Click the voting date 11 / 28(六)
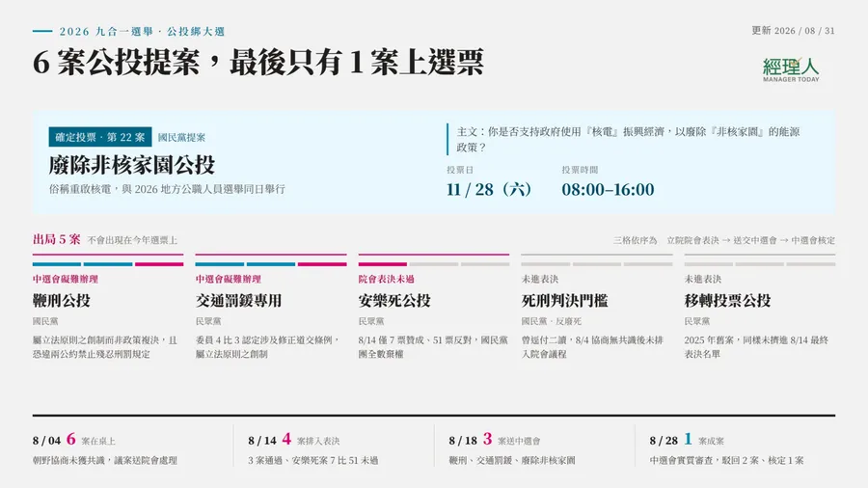The height and width of the screenshot is (488, 868). point(489,189)
